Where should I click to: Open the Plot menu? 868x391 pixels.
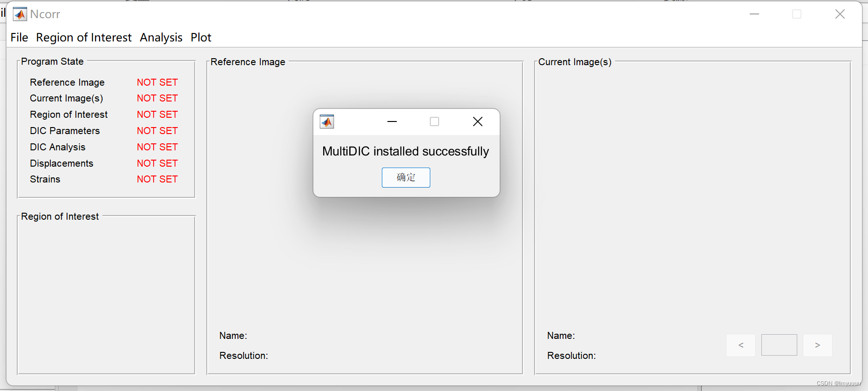coord(201,37)
